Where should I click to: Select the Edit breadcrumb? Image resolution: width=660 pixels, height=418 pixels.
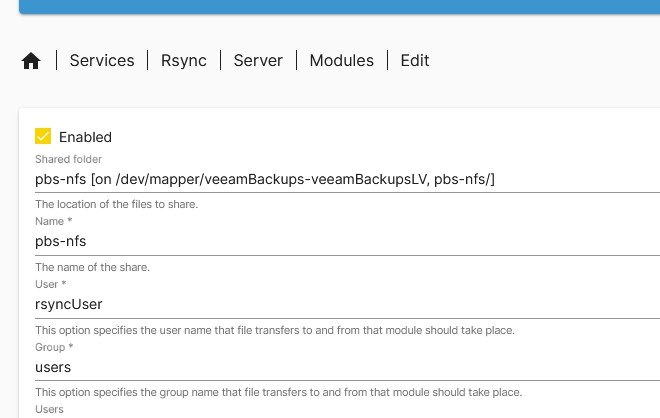tap(415, 61)
